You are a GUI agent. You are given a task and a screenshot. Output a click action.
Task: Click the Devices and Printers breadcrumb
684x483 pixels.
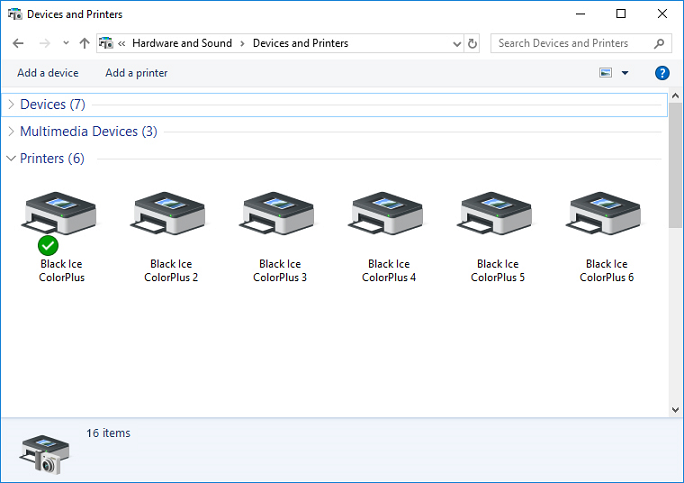[x=301, y=43]
